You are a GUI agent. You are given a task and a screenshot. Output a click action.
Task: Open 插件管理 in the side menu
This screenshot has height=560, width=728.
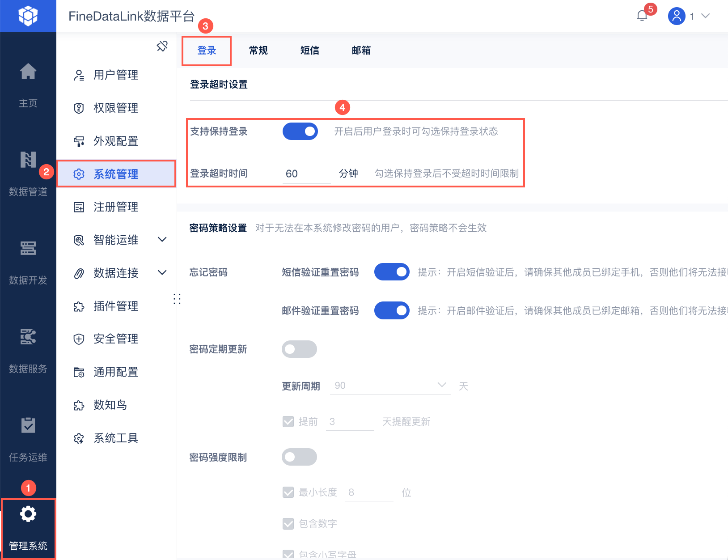point(116,306)
